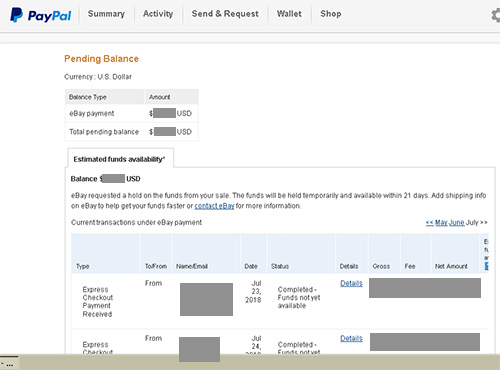
Task: Open Details for the Jul 23 payment
Action: pyautogui.click(x=351, y=283)
